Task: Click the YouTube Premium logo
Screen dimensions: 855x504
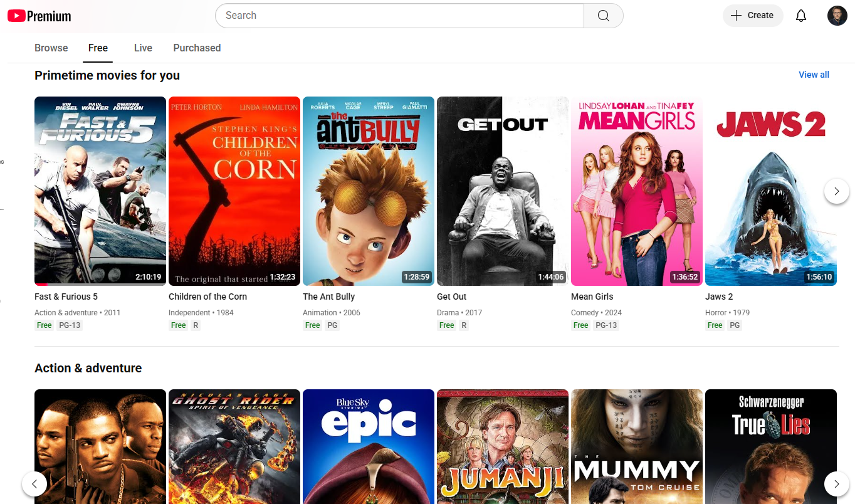Action: click(x=39, y=15)
